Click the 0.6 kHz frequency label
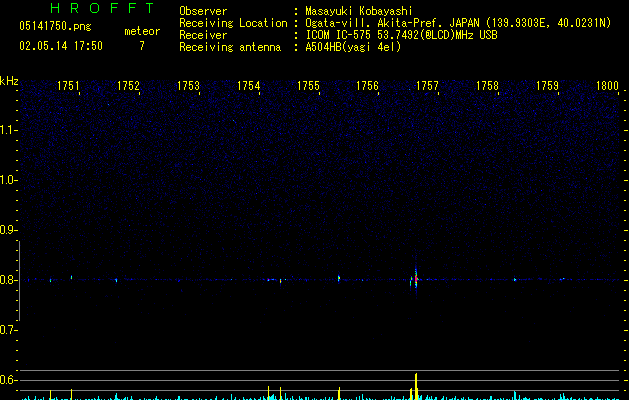 pos(8,380)
